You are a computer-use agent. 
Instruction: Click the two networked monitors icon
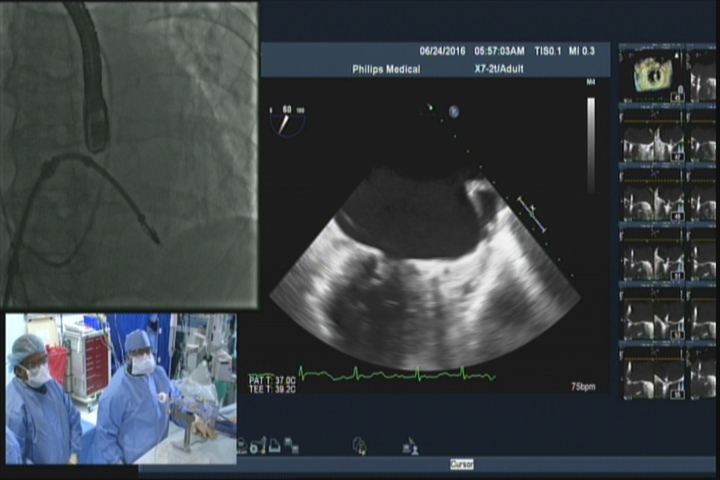pyautogui.click(x=291, y=446)
